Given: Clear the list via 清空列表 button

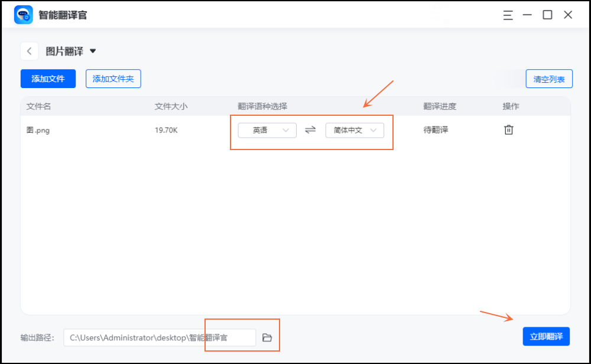Looking at the screenshot, I should point(548,78).
